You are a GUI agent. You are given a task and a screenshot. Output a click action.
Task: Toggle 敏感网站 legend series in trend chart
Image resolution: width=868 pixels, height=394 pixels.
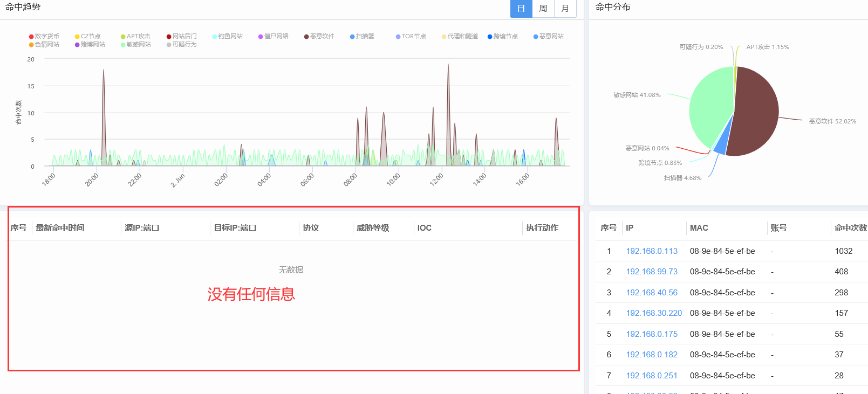[136, 44]
